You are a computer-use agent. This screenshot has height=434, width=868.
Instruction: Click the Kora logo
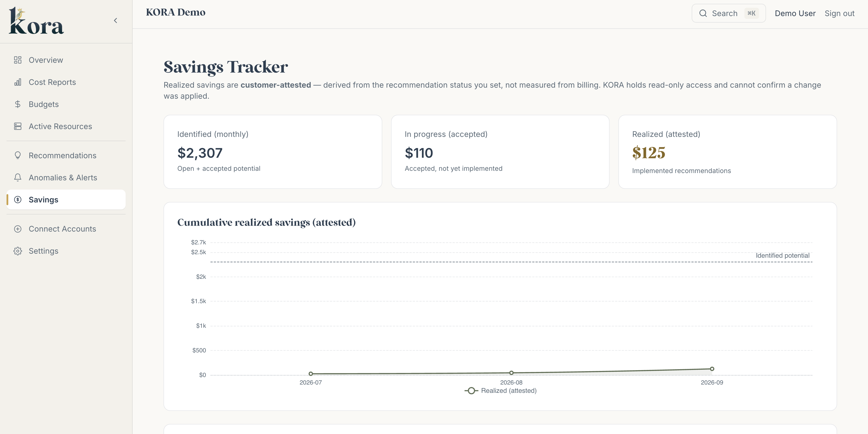coord(36,21)
